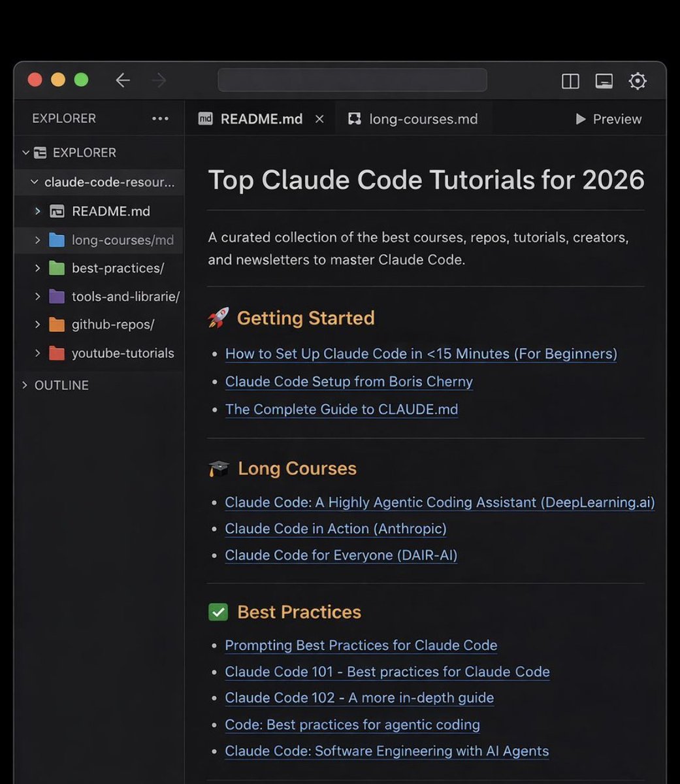Open Claude Code for Everyone (DAIR-AI)
680x784 pixels.
[x=341, y=555]
